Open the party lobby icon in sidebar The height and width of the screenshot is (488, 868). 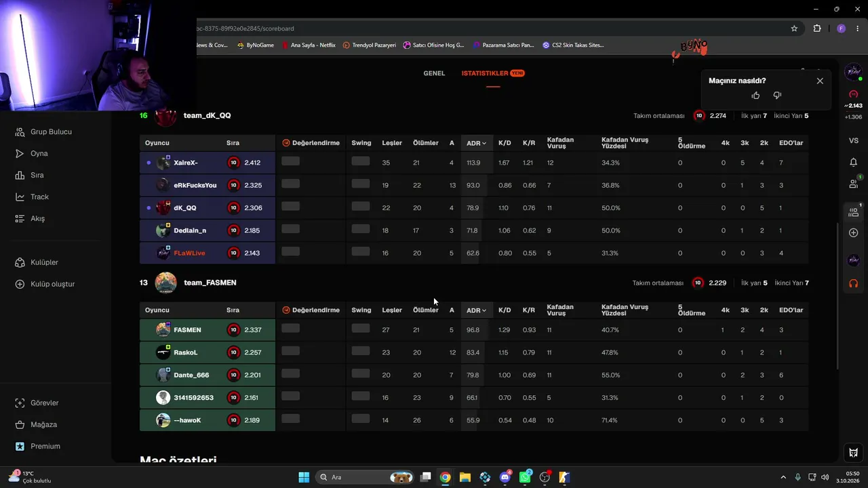click(854, 211)
